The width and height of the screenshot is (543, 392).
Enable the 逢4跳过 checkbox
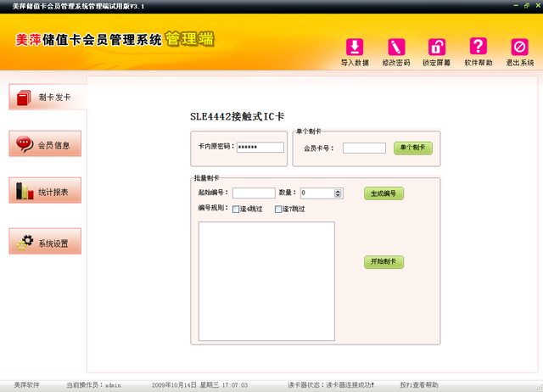point(236,209)
